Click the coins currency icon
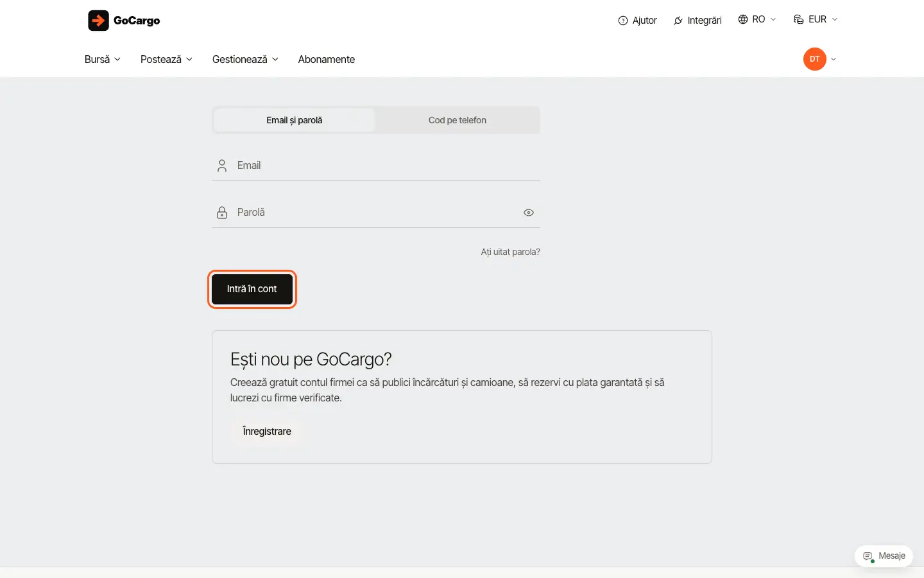Screen dimensions: 924x578 tap(799, 19)
